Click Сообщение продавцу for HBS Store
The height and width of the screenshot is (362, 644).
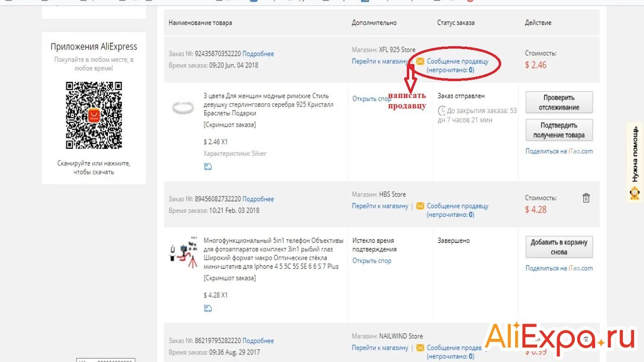click(457, 206)
